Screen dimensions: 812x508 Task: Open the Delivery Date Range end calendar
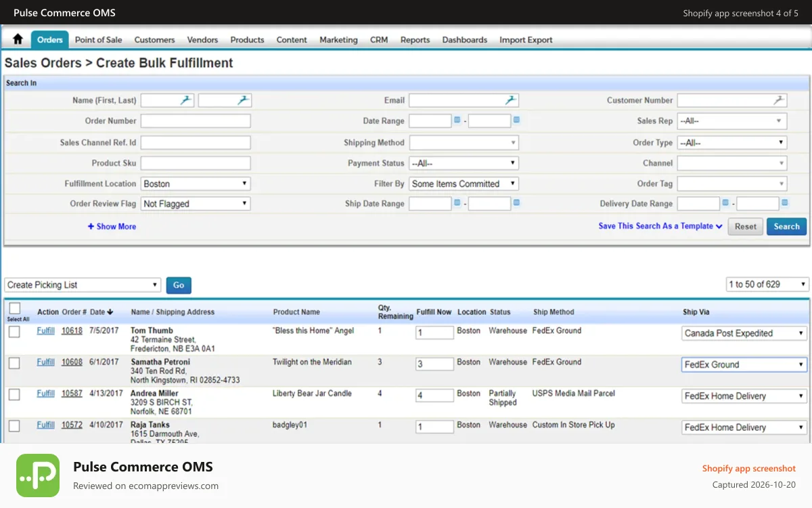tap(785, 203)
